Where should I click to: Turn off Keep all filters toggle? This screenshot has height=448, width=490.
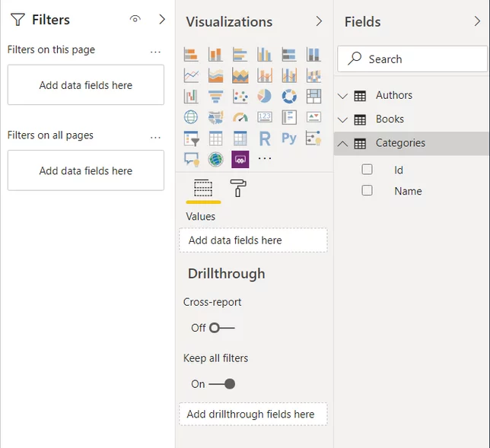click(222, 384)
